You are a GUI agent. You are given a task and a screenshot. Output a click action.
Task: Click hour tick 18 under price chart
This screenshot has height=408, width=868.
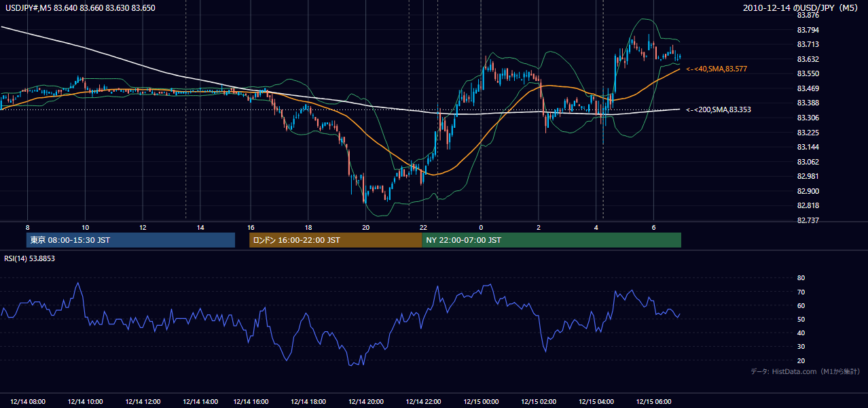308,227
